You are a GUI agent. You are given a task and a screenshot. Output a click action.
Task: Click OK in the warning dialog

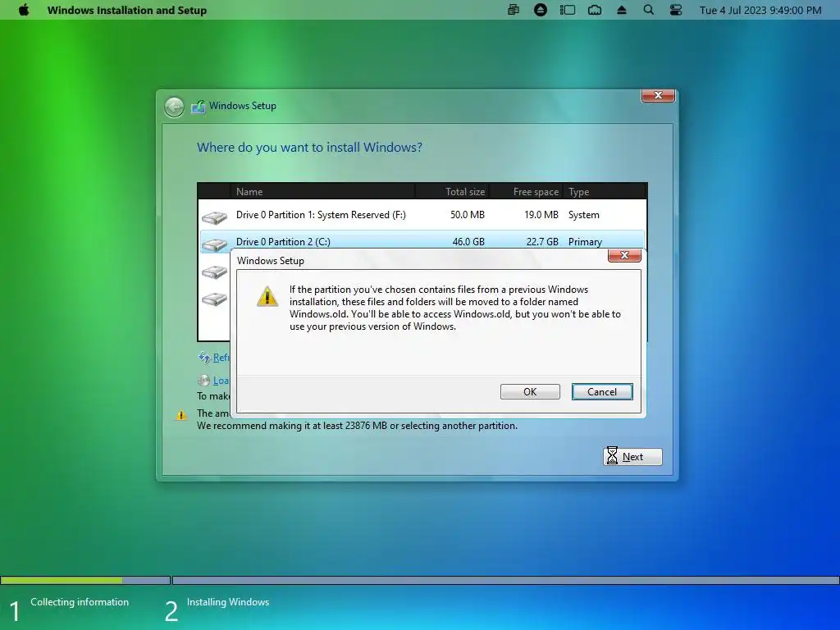tap(530, 391)
